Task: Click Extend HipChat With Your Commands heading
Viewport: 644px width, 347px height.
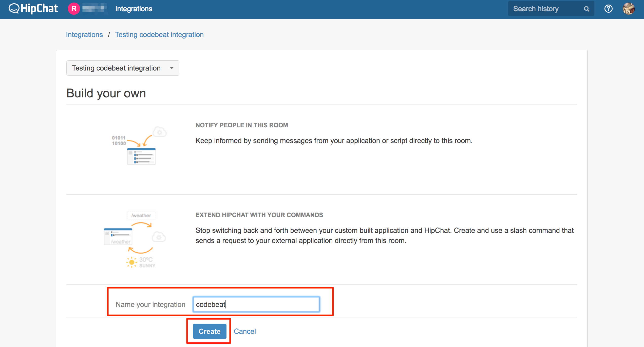Action: (259, 215)
